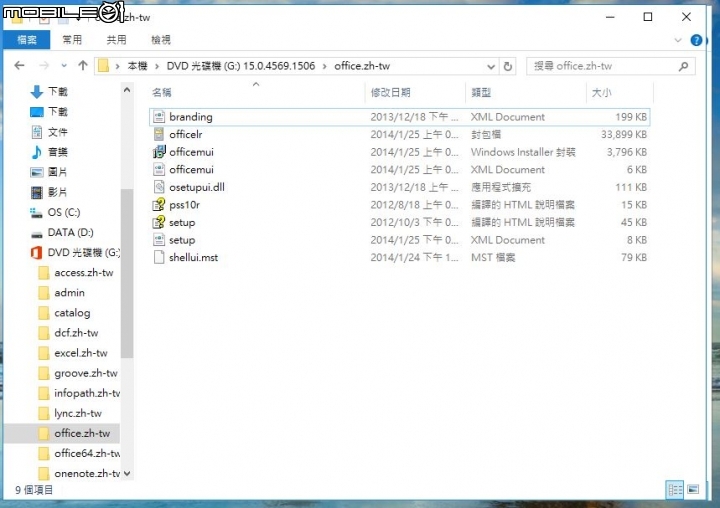
Task: Expand the address bar history dropdown
Action: point(491,67)
